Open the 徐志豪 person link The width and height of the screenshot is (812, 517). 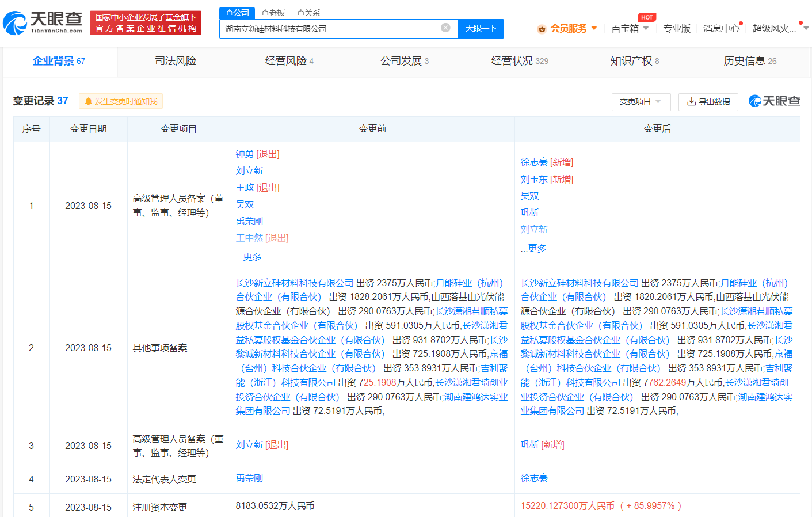533,162
